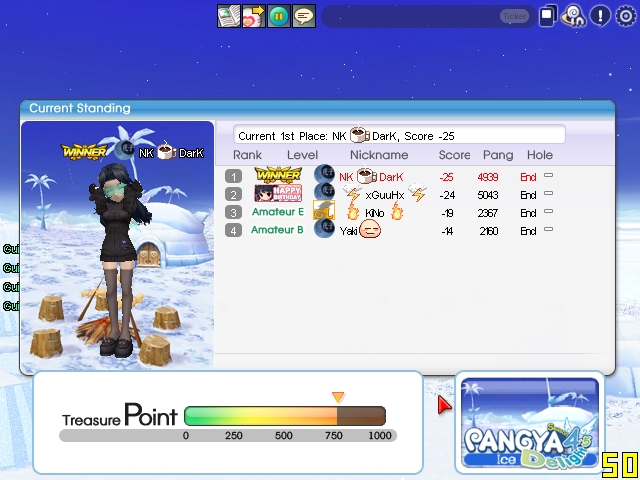
Task: Click the Ticker label in the top bar
Action: [514, 16]
